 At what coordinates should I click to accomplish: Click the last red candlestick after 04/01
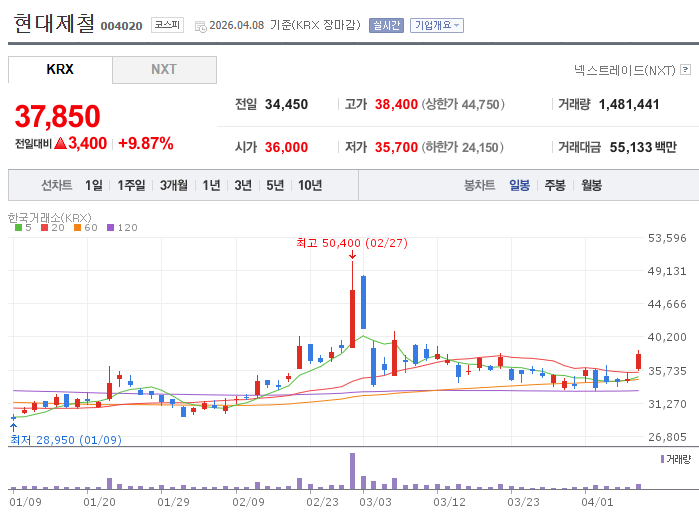[x=638, y=361]
